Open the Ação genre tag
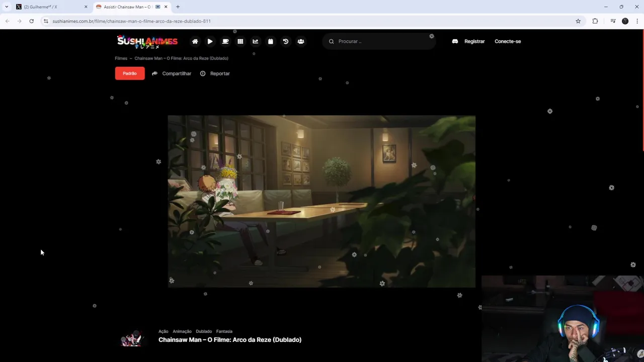The width and height of the screenshot is (644, 362). [x=163, y=331]
